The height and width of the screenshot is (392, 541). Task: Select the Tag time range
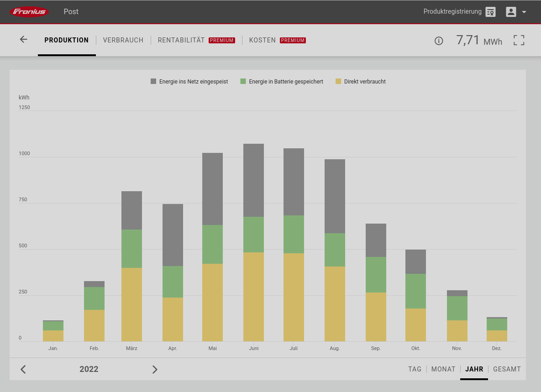coord(415,369)
